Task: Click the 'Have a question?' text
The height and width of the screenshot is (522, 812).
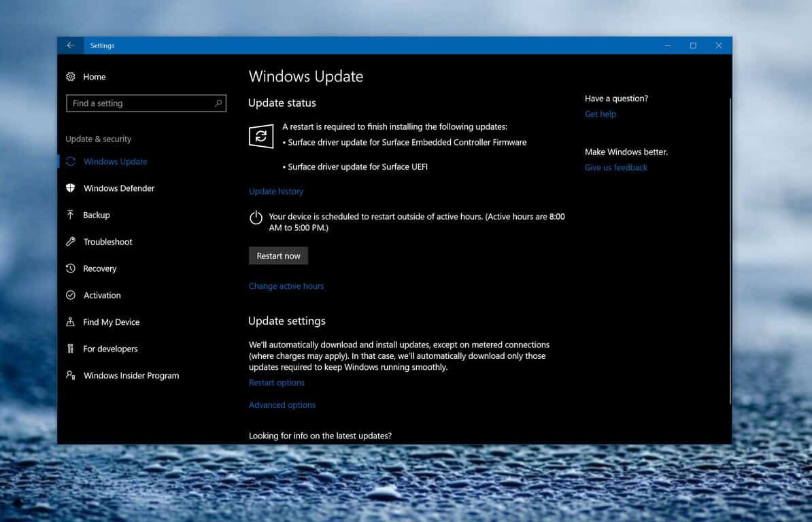Action: 616,99
